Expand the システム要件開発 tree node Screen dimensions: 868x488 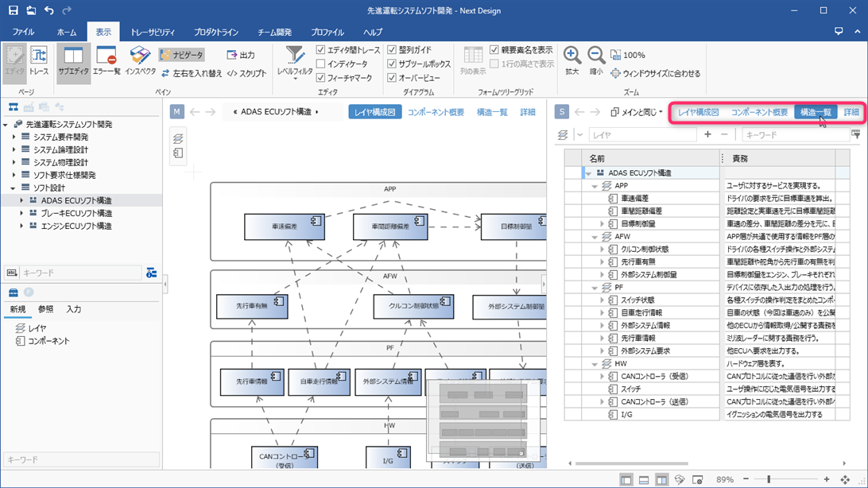[14, 137]
